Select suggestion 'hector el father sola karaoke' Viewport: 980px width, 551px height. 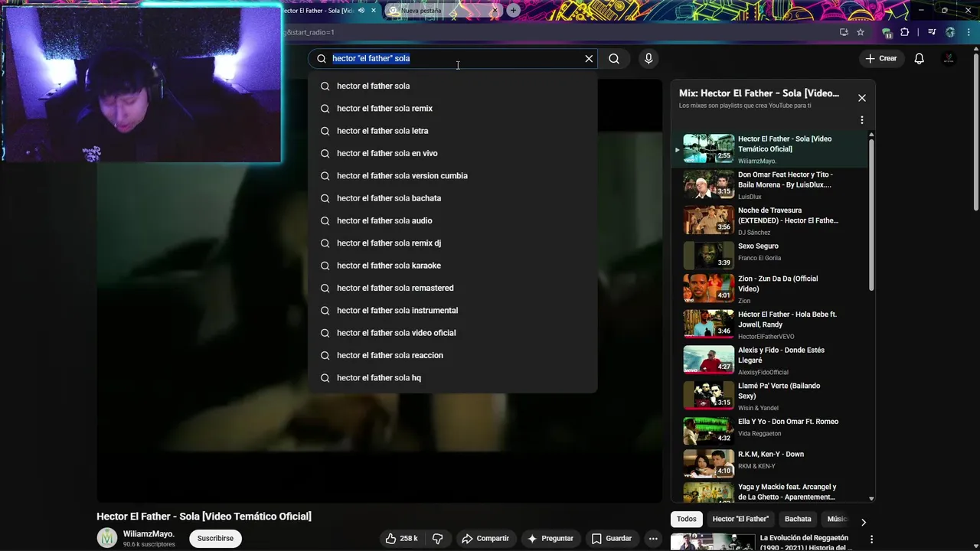pos(452,266)
